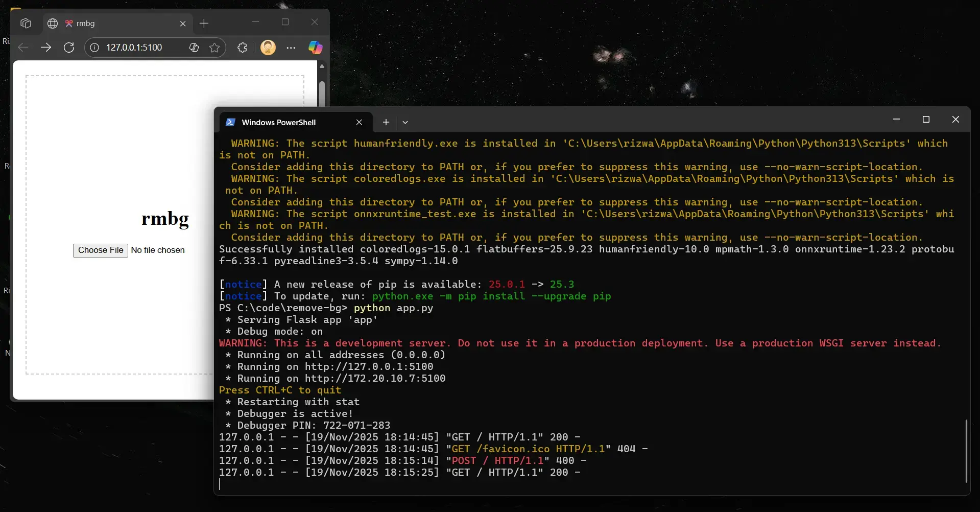Open the browser profile avatar
The image size is (980, 512).
tap(268, 47)
